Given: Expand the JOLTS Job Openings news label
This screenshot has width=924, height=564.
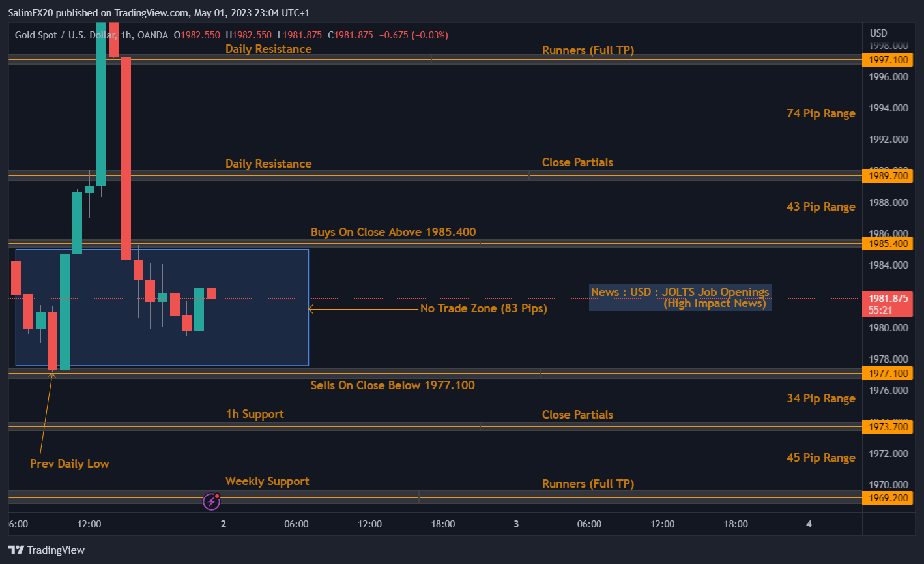Looking at the screenshot, I should 680,298.
